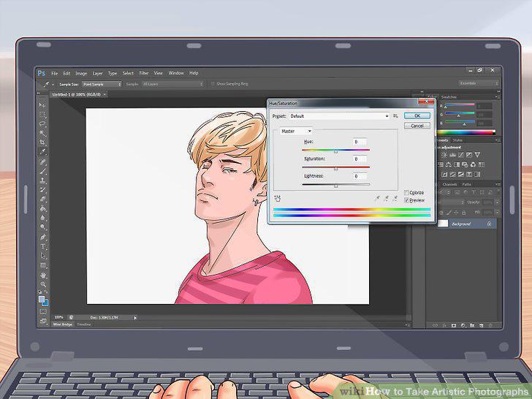Switch to the Swatches tab
The image size is (532, 399).
(x=449, y=97)
